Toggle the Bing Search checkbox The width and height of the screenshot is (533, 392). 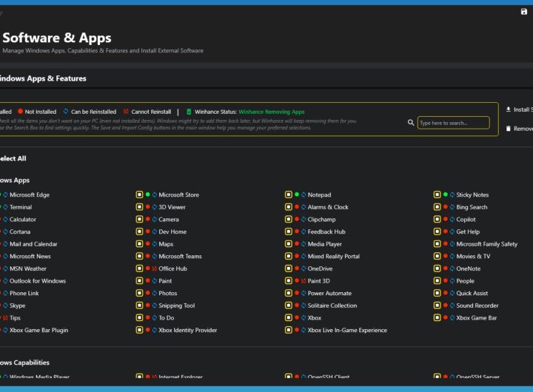pos(438,207)
